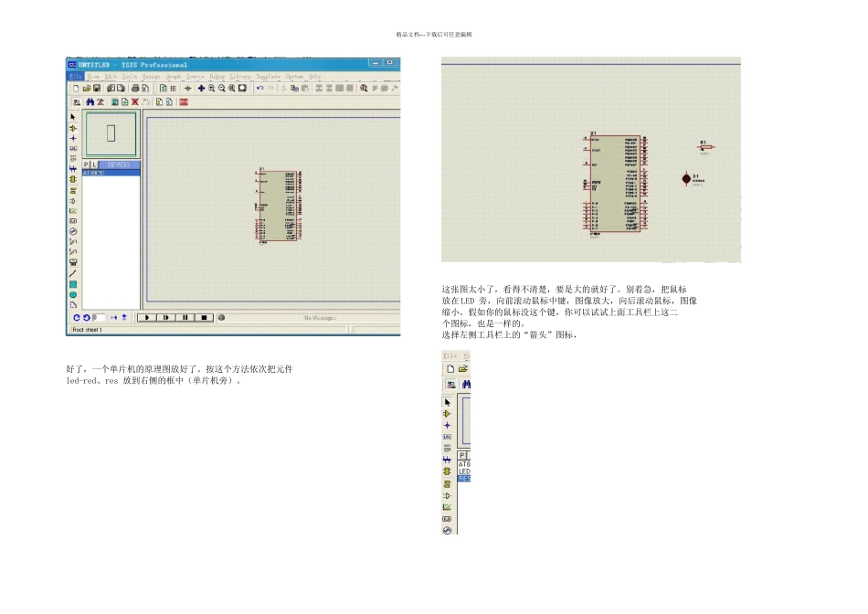Select Generator mode icon in main ISIS sidebar

tap(73, 231)
